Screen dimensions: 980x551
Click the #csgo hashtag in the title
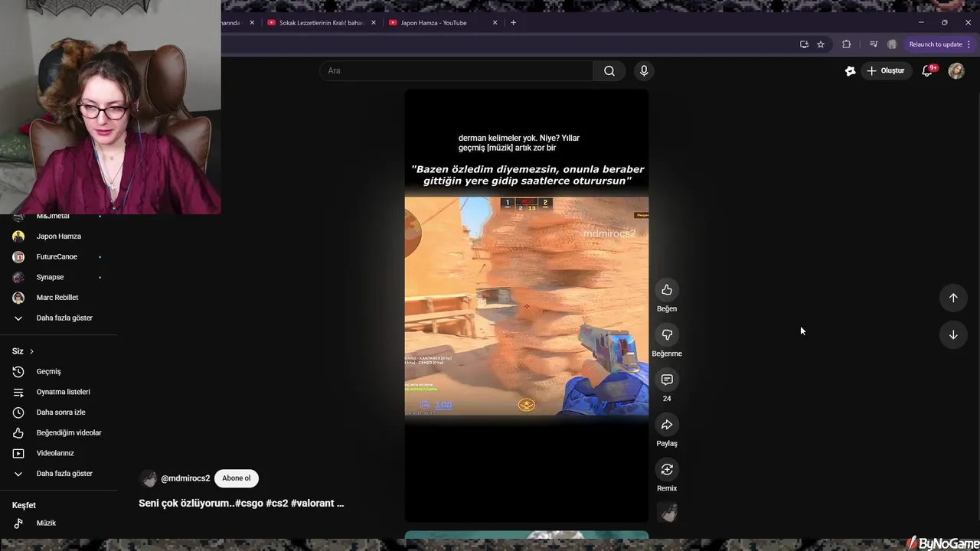pyautogui.click(x=249, y=504)
